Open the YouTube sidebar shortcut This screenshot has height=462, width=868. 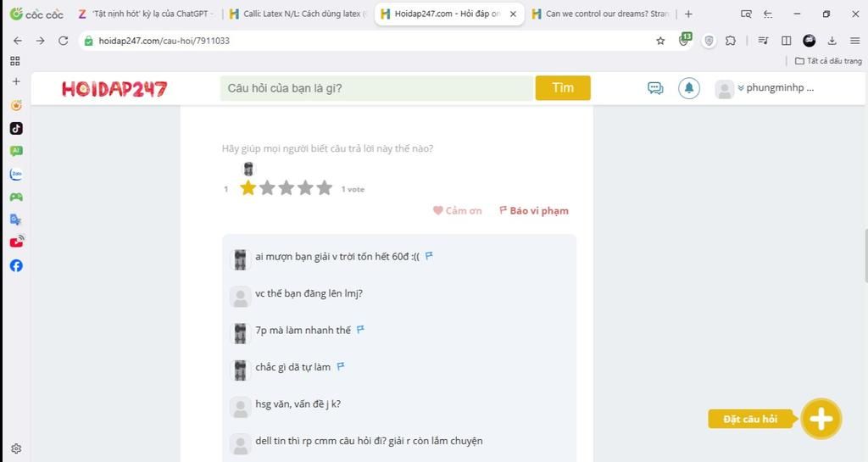pyautogui.click(x=17, y=242)
